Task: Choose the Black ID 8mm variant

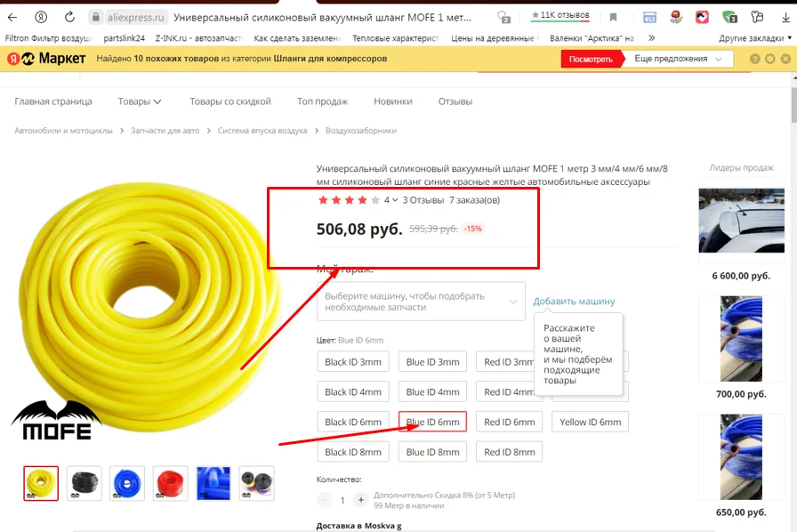Action: (353, 452)
